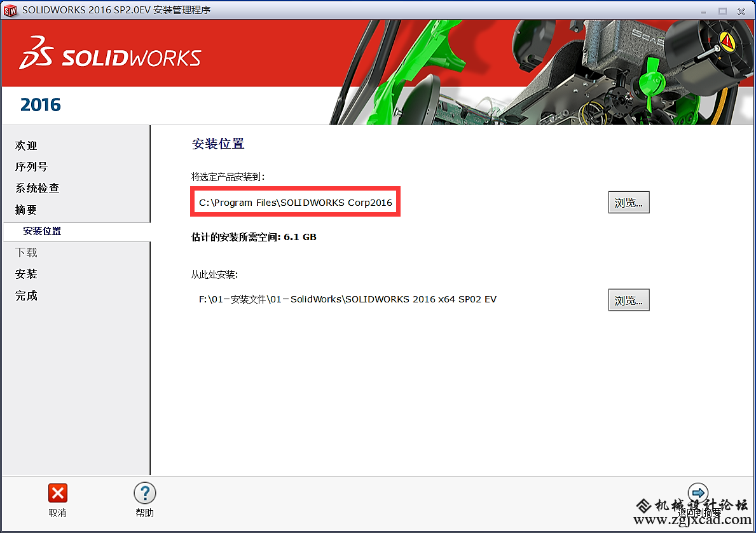Go to the 欢迎 step in the sidebar
Screen dimensions: 756x533
(x=26, y=145)
